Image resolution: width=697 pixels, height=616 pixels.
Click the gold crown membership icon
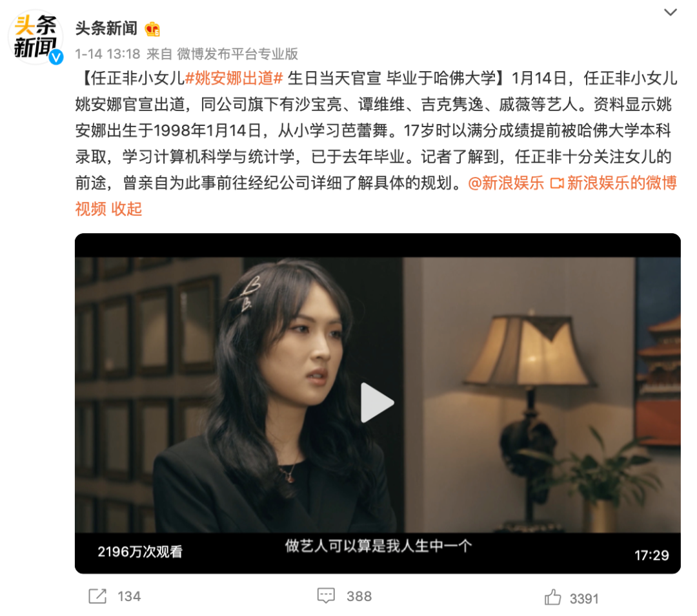(x=152, y=29)
